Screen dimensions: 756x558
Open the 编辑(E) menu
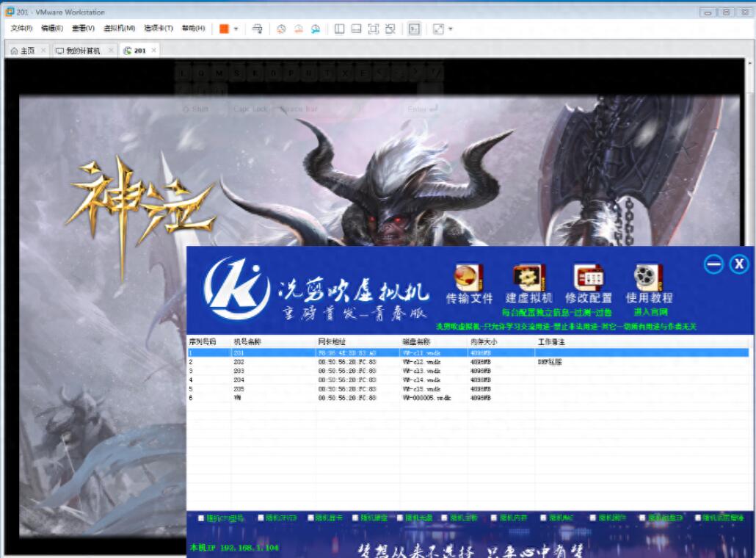tap(52, 29)
